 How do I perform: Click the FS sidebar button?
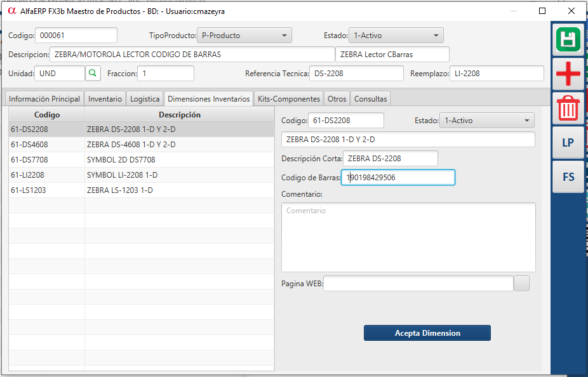coord(568,177)
